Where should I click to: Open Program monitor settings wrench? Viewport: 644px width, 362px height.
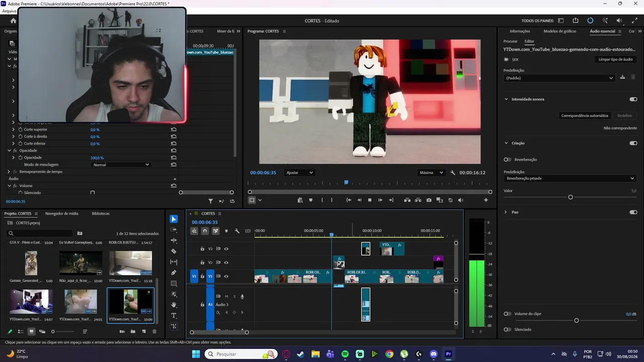[x=453, y=172]
